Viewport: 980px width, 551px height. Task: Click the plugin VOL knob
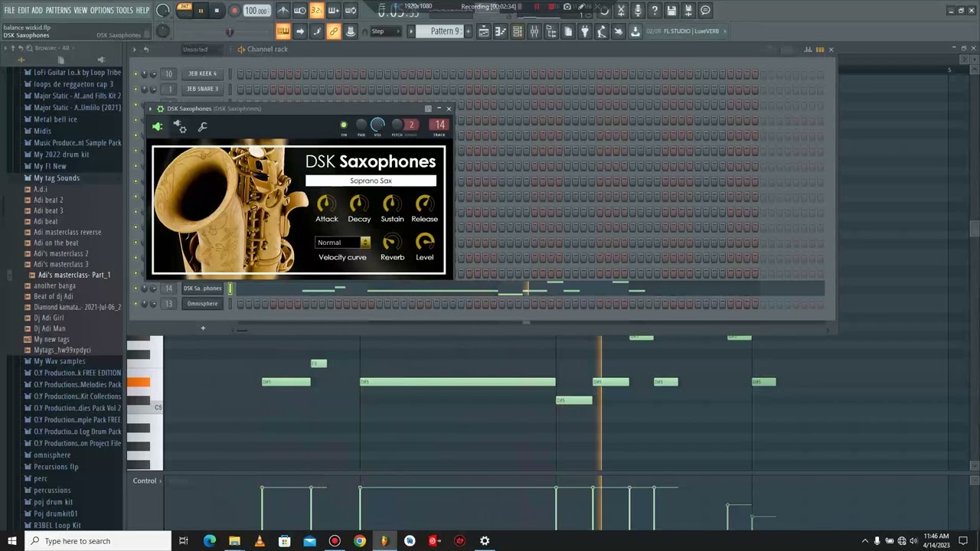tap(377, 125)
